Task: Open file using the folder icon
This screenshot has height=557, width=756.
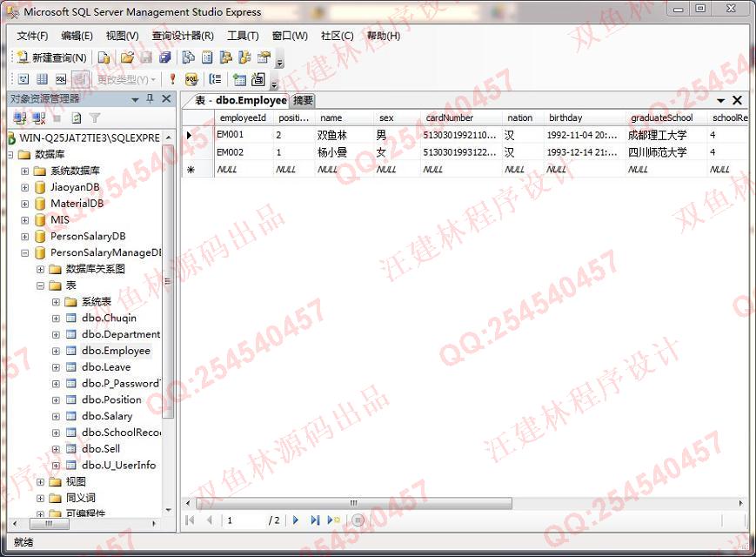Action: pyautogui.click(x=127, y=57)
